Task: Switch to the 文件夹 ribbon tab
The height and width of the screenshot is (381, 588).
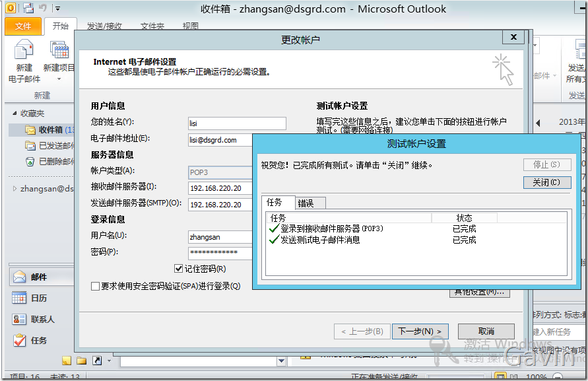Action: point(152,26)
